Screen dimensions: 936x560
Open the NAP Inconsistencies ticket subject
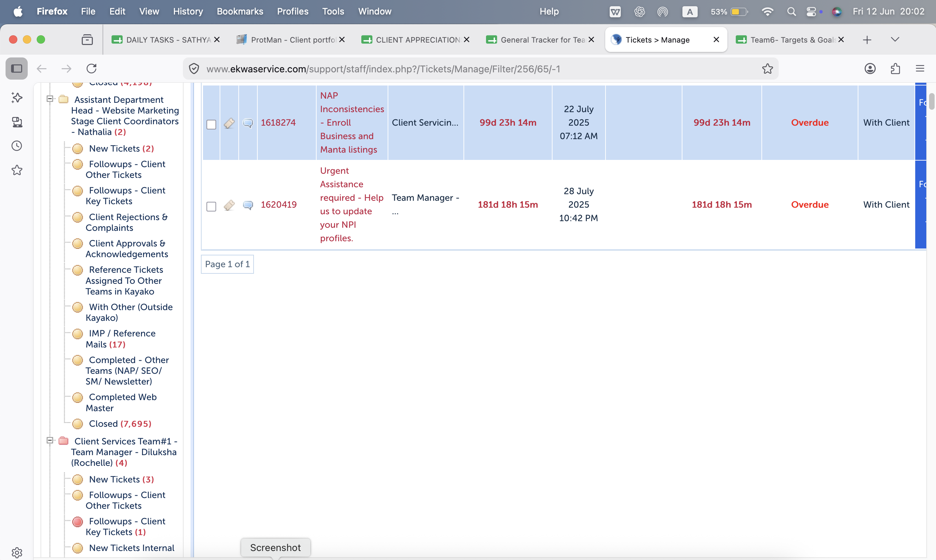352,123
